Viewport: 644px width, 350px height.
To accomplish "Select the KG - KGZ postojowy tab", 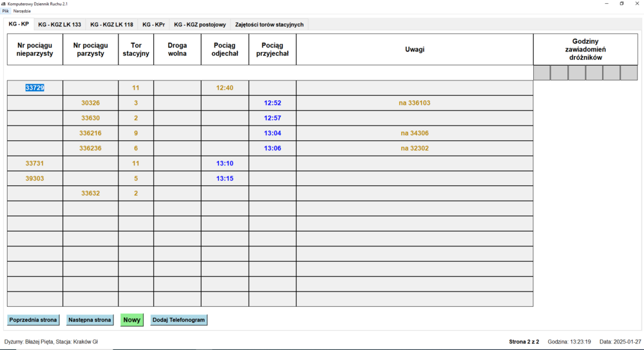I will 200,24.
